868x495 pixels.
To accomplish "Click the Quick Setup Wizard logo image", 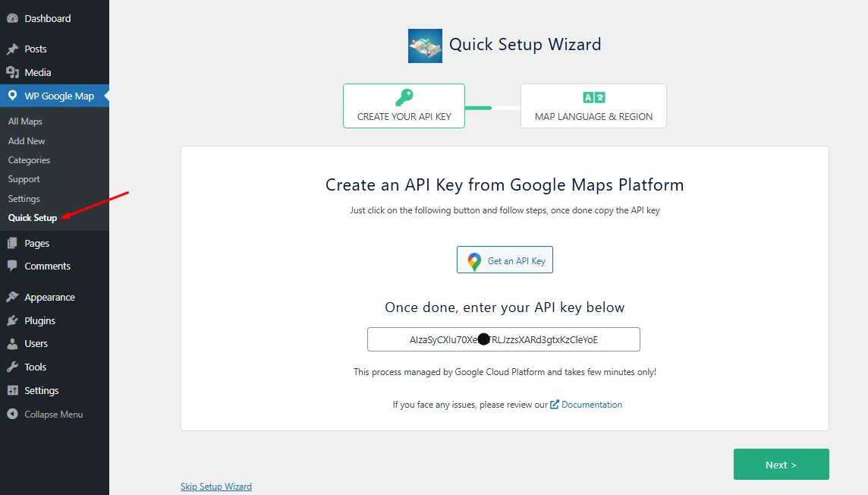I will pyautogui.click(x=425, y=46).
